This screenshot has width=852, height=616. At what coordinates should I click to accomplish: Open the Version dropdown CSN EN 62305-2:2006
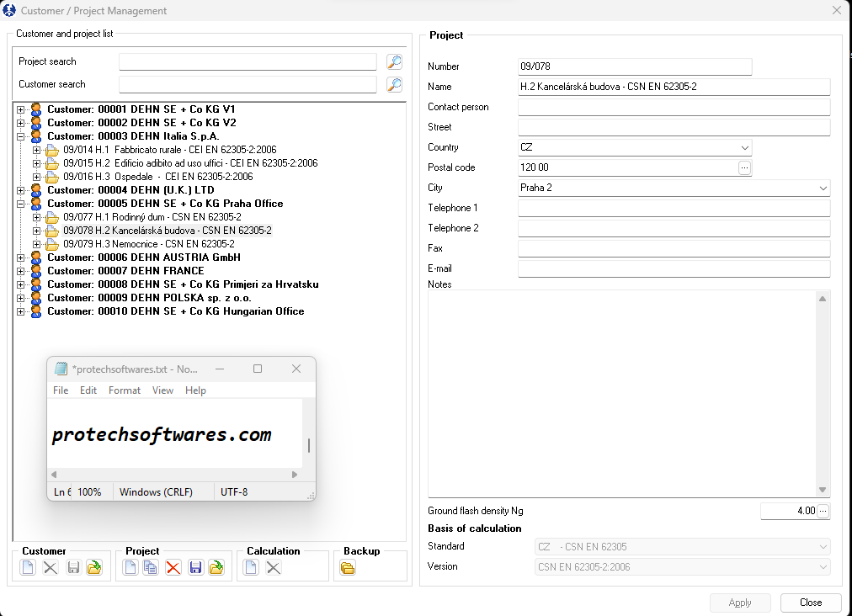(683, 567)
